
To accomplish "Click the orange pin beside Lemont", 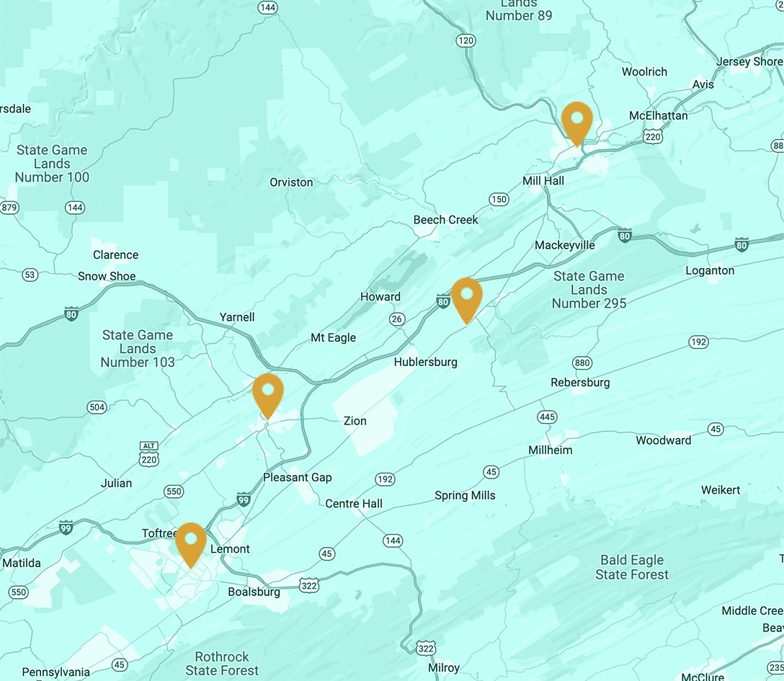I will pos(191,545).
